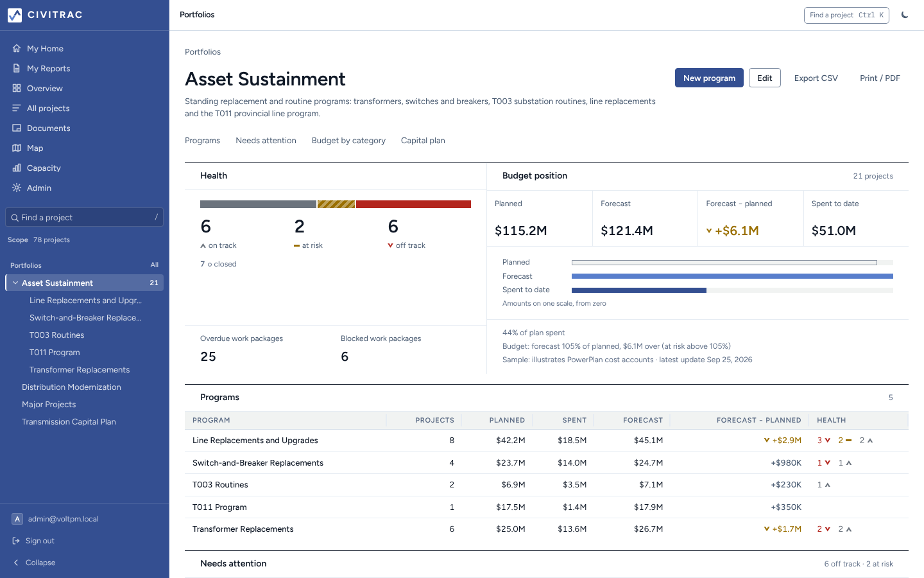Jump to Programs section tab
Viewport: 924px width, 578px height.
tap(202, 140)
